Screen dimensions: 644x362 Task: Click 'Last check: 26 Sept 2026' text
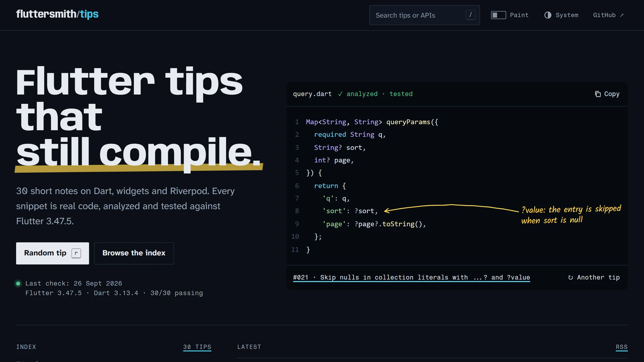pos(73,284)
